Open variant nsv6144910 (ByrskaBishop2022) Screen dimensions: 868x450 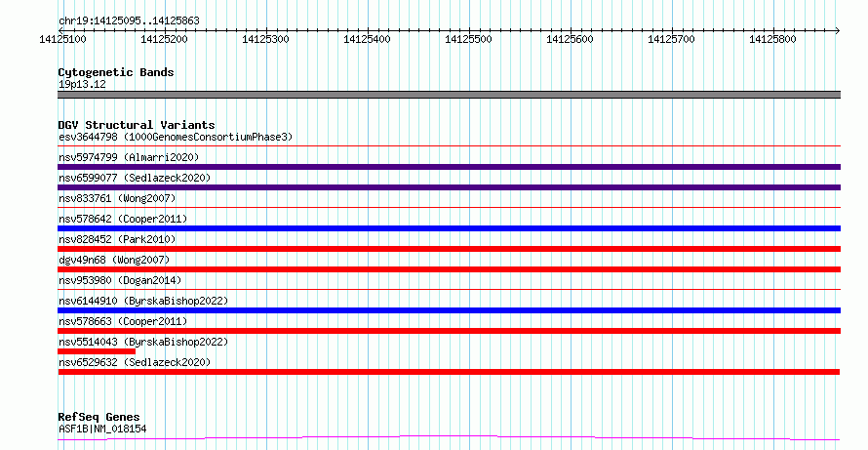pos(143,301)
